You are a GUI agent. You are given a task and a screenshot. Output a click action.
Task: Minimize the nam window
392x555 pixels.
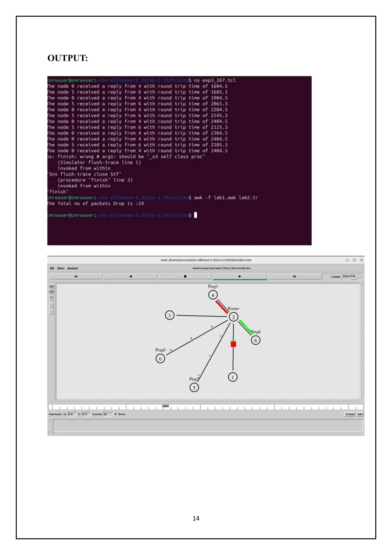point(347,260)
